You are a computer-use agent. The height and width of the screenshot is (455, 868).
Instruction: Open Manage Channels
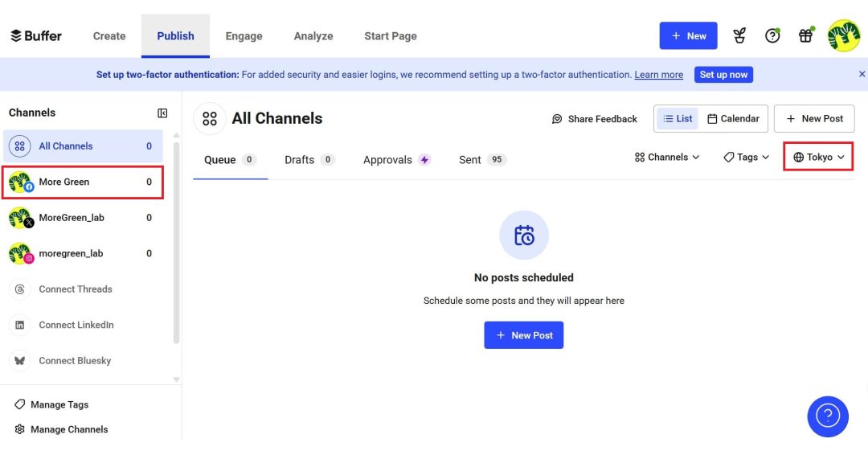tap(61, 429)
